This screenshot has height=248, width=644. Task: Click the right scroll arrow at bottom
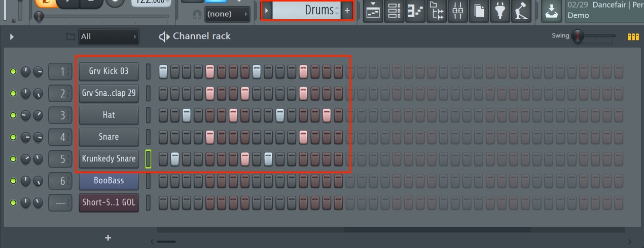click(x=630, y=241)
